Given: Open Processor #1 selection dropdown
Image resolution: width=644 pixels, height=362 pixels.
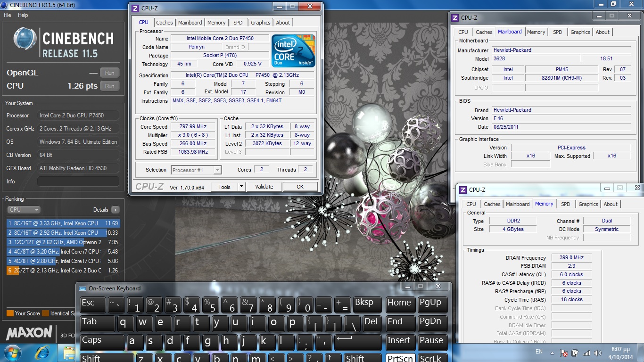Looking at the screenshot, I should coord(196,170).
